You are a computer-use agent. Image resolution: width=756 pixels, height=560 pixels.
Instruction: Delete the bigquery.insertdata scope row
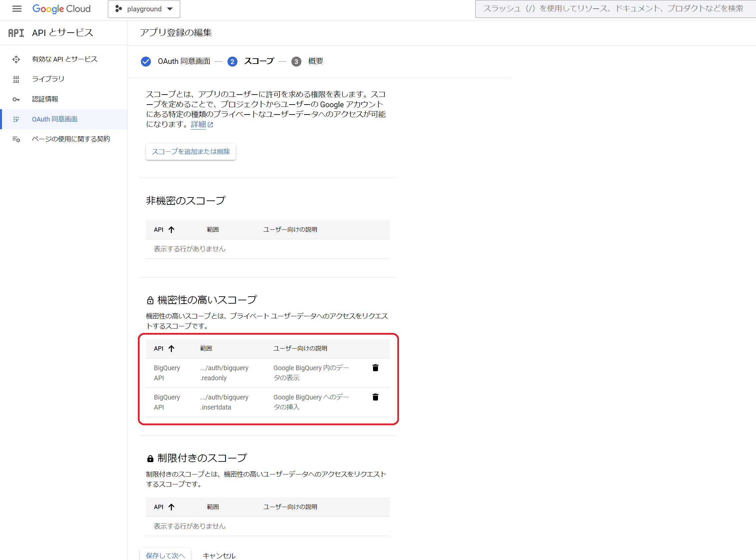375,397
